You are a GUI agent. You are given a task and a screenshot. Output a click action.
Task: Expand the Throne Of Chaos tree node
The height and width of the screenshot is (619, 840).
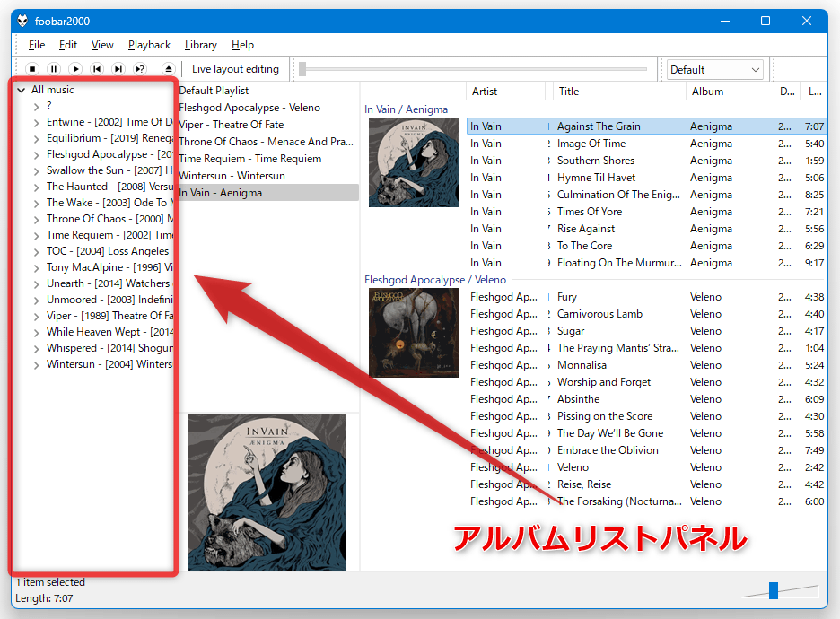[37, 220]
